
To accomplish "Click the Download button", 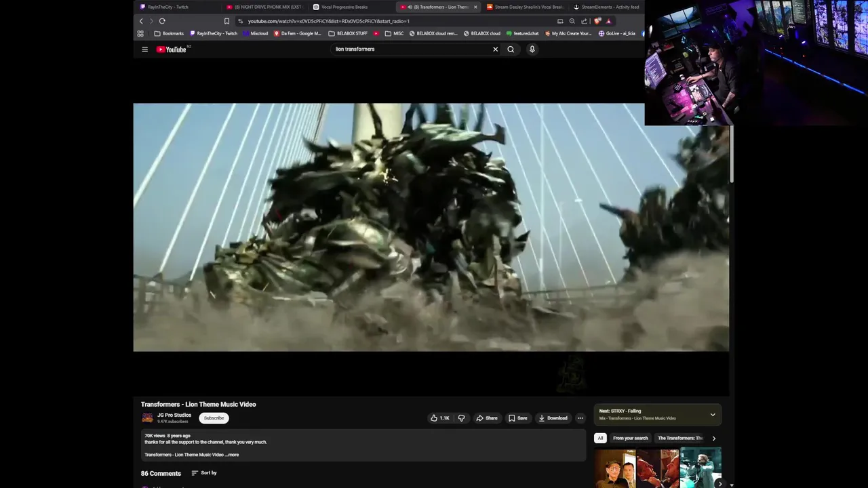I will 553,418.
